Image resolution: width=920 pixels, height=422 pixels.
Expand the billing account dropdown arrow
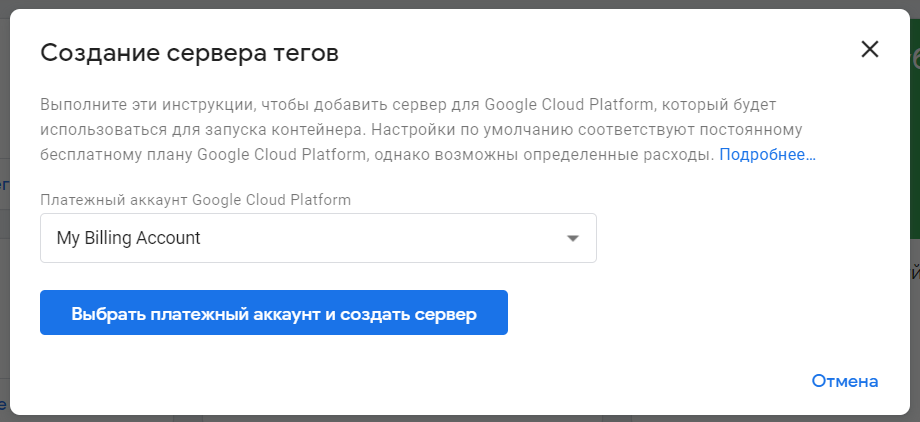[x=573, y=238]
